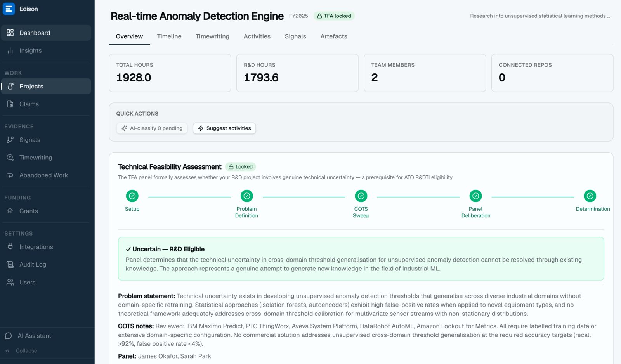Open the Integrations settings
This screenshot has width=621, height=364.
pos(46,247)
